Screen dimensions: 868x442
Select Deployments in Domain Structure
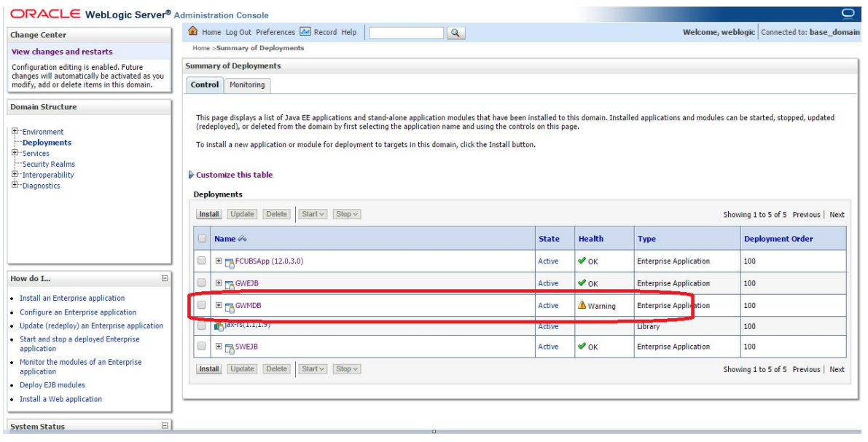click(x=47, y=143)
